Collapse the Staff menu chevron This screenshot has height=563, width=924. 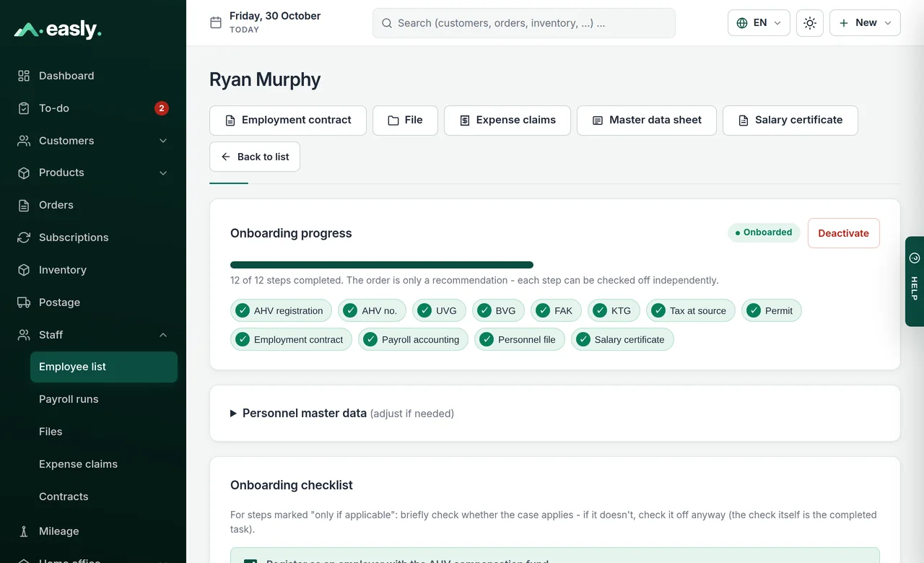(163, 335)
